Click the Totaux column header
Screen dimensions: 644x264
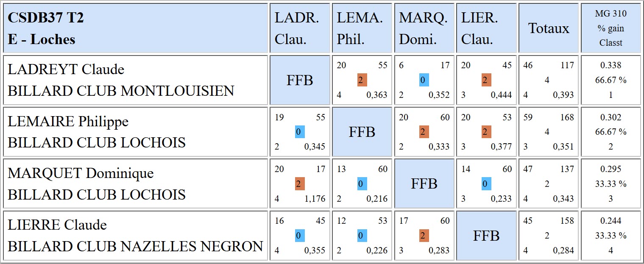(x=549, y=28)
